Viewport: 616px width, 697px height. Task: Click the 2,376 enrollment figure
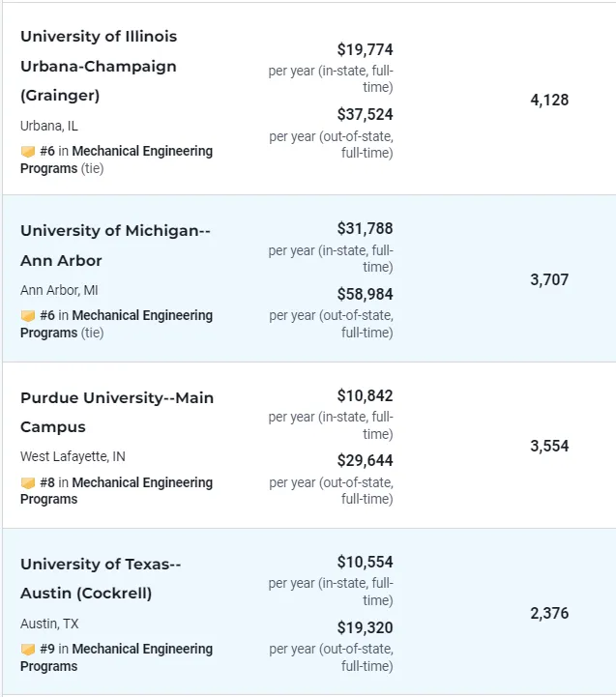(549, 613)
